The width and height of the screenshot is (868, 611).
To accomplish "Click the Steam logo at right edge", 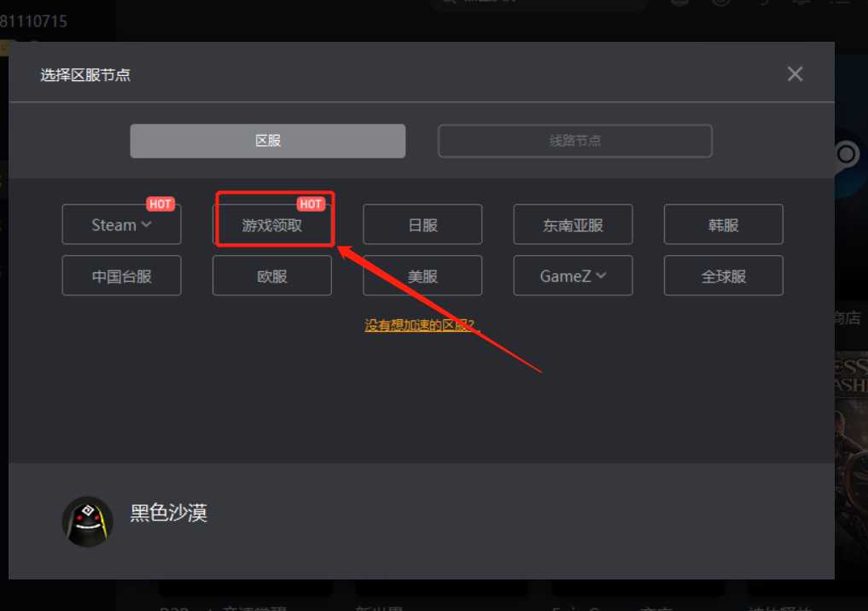I will click(x=847, y=154).
